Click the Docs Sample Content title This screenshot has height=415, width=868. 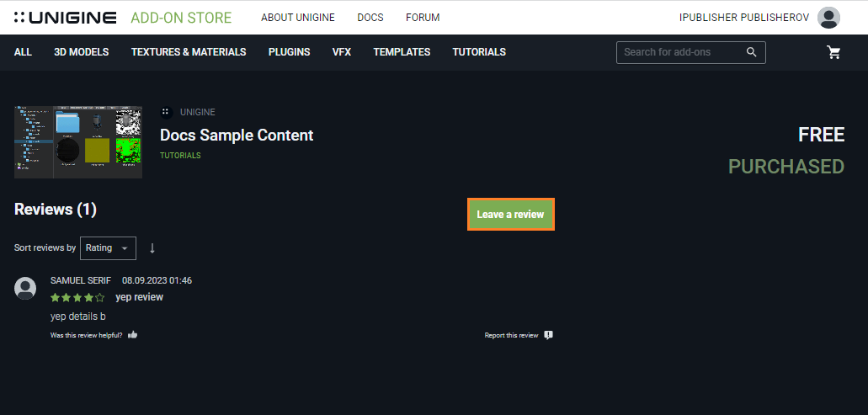tap(237, 135)
